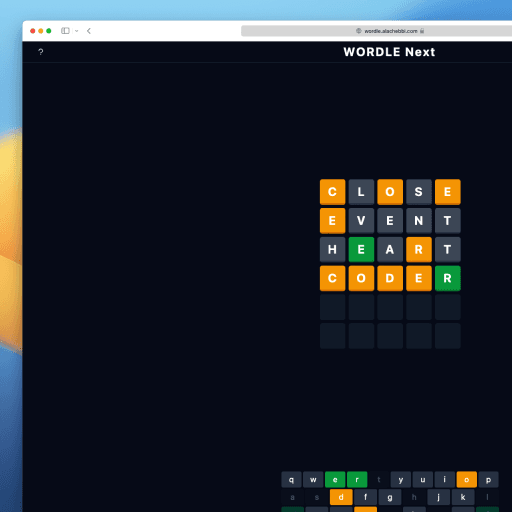The width and height of the screenshot is (512, 512).
Task: Tap the 'q' keyboard key
Action: (291, 480)
